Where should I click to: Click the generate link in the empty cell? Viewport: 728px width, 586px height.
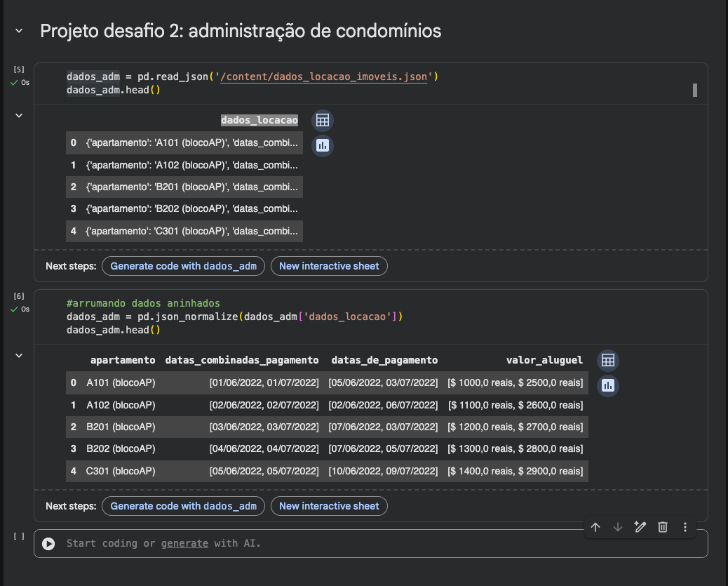coord(184,542)
